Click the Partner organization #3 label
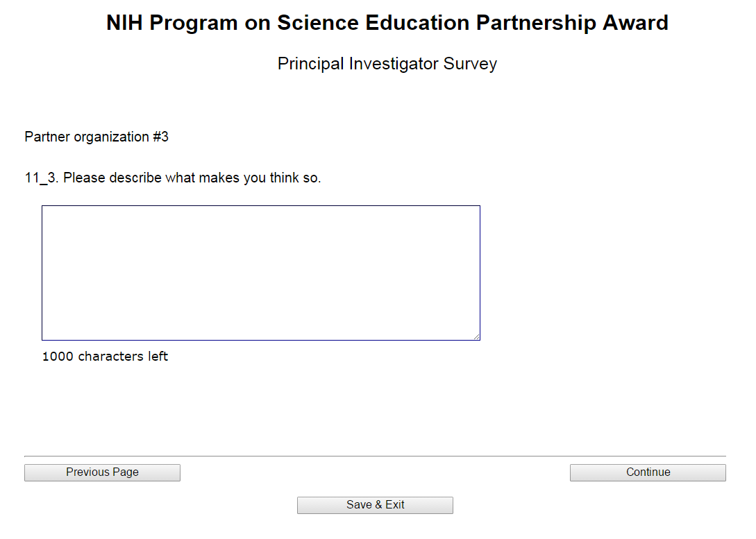Screen dimensions: 756x539 [x=96, y=137]
